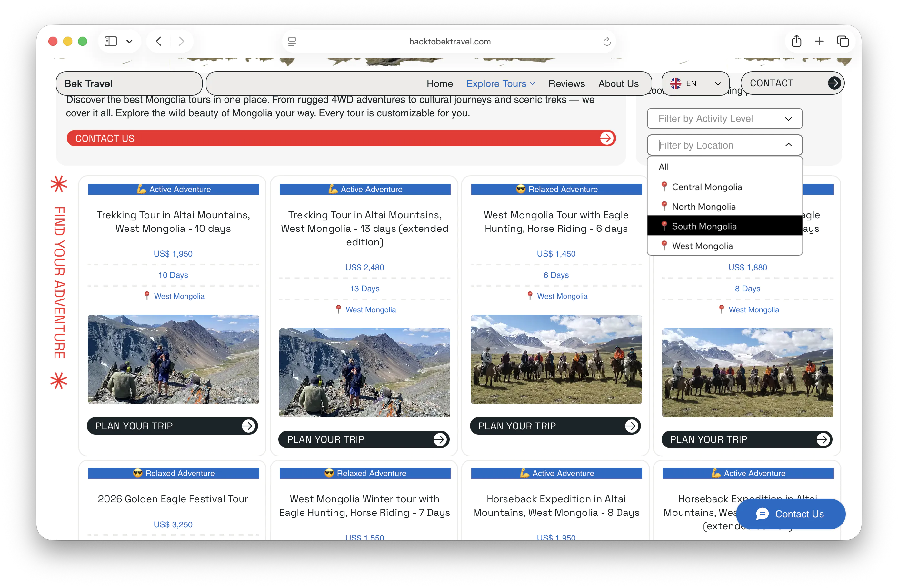Click the 8 Days duration text
The image size is (898, 588).
(747, 289)
